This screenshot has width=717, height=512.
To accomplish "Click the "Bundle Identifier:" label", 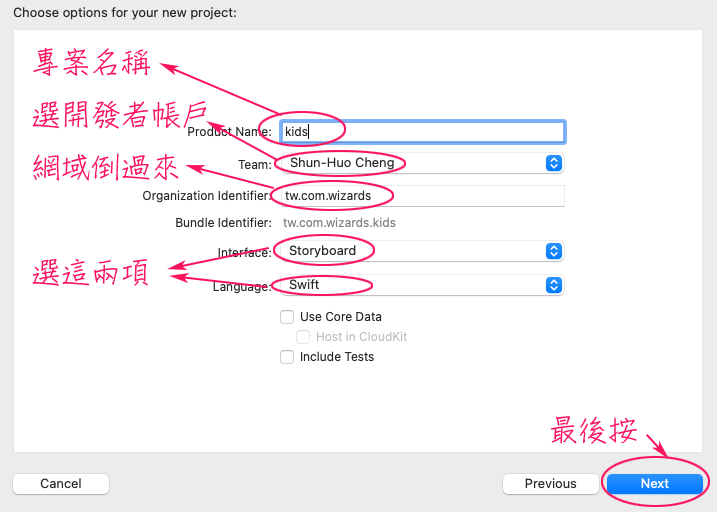I will 223,223.
